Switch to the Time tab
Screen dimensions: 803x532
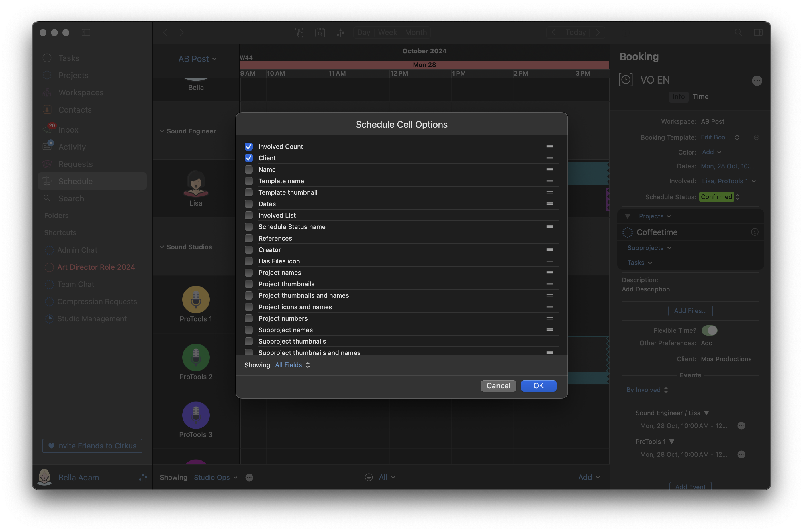(x=700, y=97)
